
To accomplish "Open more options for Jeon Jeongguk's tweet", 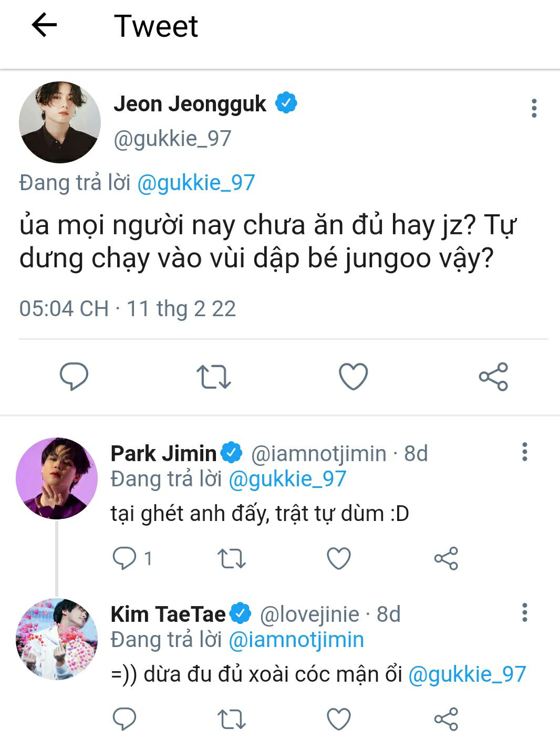I will [x=534, y=108].
